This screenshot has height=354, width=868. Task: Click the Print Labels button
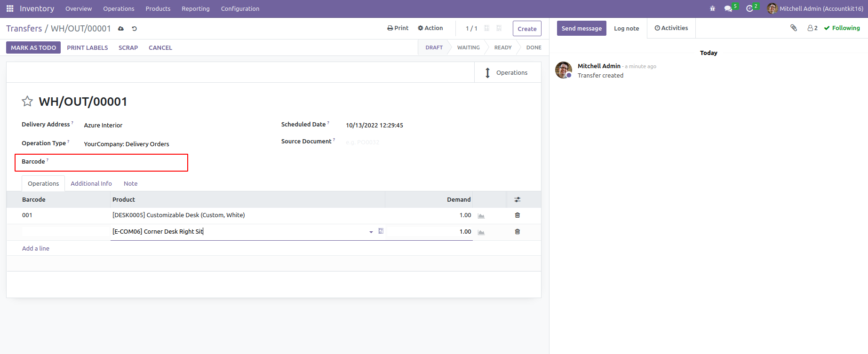pyautogui.click(x=88, y=47)
